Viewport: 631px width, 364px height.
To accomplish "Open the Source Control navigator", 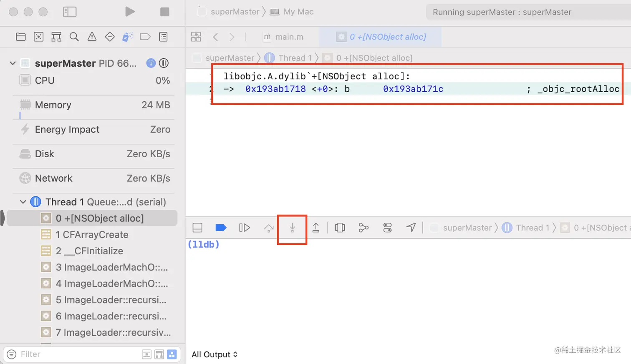I will [38, 37].
